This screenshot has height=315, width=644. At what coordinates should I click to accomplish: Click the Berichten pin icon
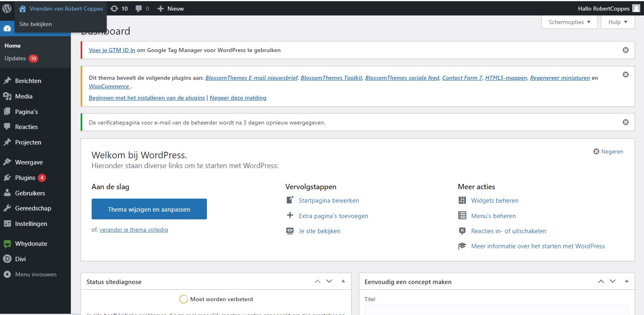pos(7,81)
